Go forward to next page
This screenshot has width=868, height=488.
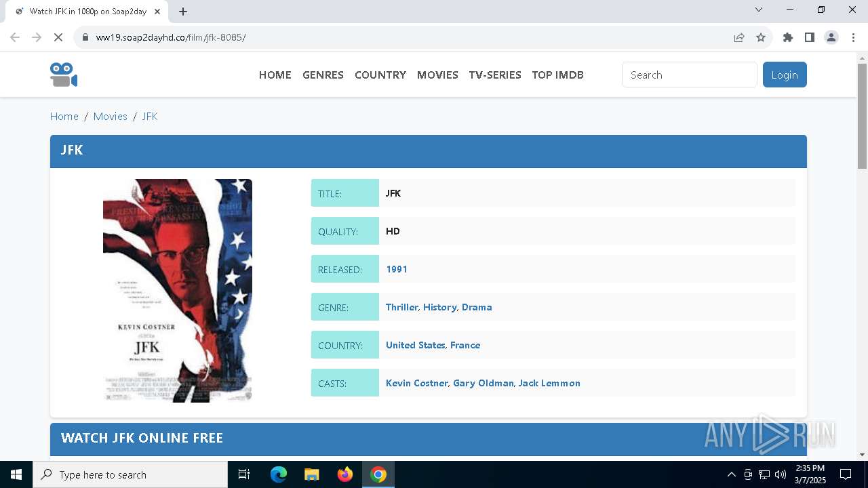[37, 37]
